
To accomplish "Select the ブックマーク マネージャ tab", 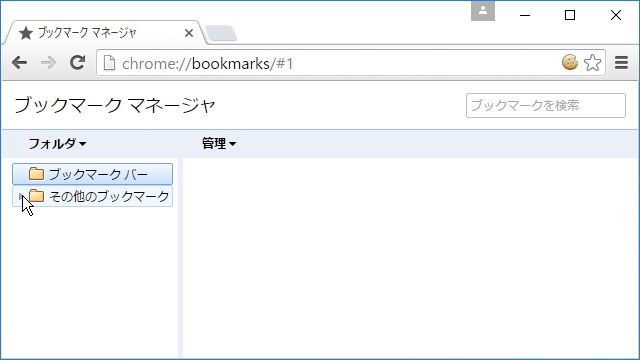I will [103, 33].
